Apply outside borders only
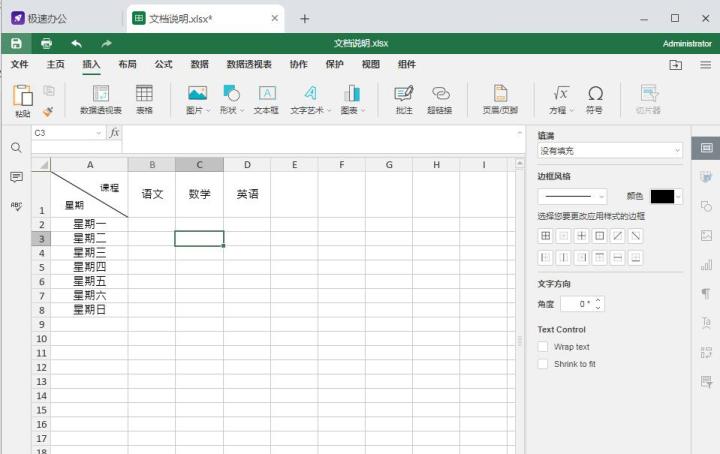The height and width of the screenshot is (454, 720). click(600, 236)
